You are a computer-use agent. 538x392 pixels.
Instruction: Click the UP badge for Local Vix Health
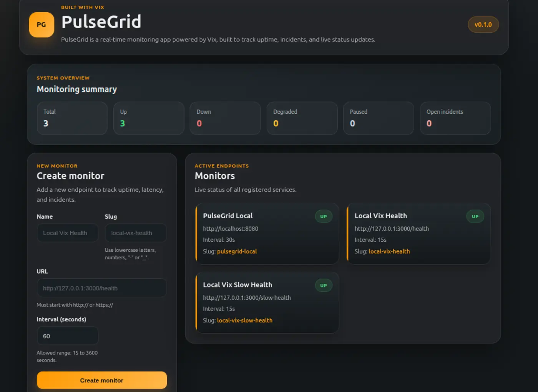pos(475,216)
